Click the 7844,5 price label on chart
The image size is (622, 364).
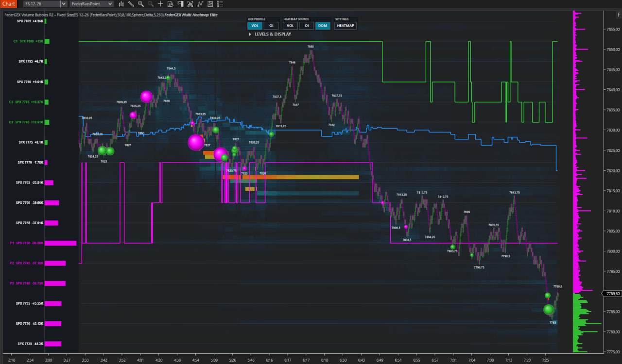(x=171, y=68)
